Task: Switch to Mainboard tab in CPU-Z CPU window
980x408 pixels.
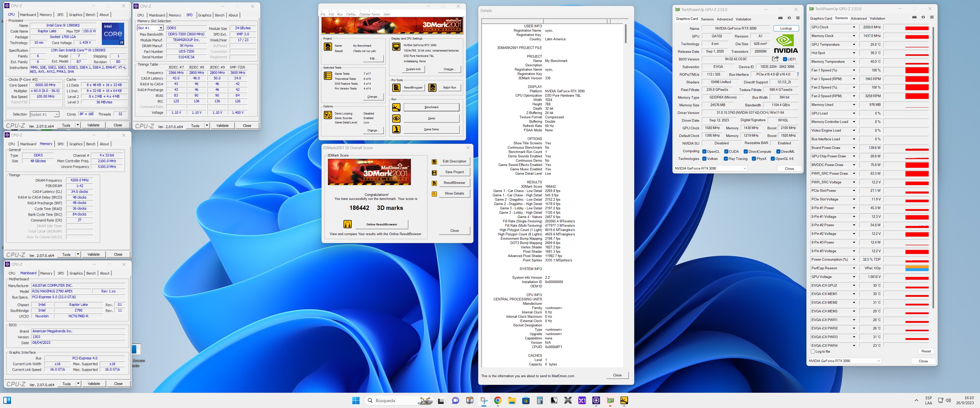Action: 28,15
